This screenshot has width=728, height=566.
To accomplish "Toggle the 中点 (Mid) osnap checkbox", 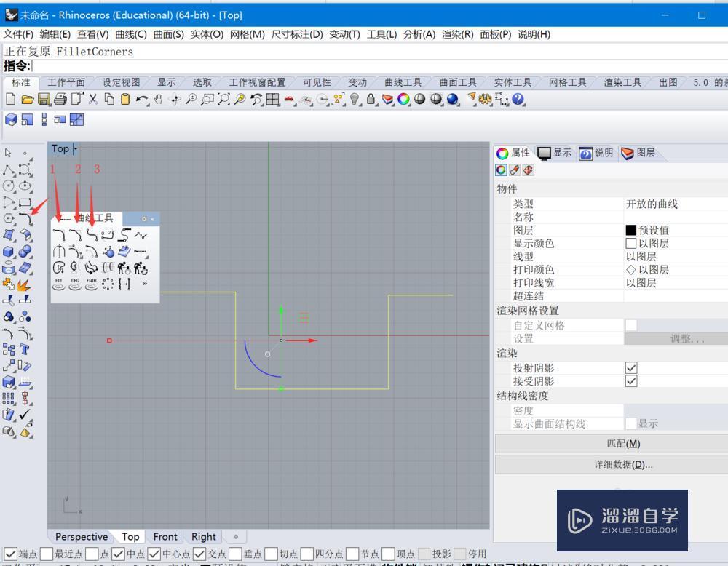I will [x=119, y=554].
